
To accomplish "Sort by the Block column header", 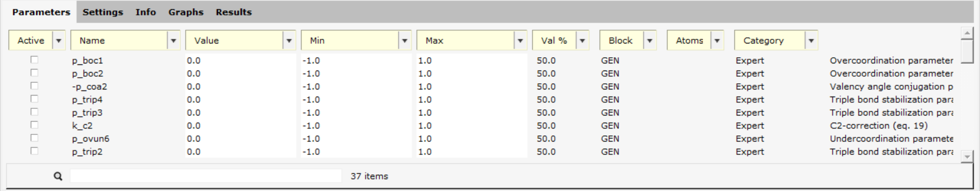I will (x=622, y=40).
